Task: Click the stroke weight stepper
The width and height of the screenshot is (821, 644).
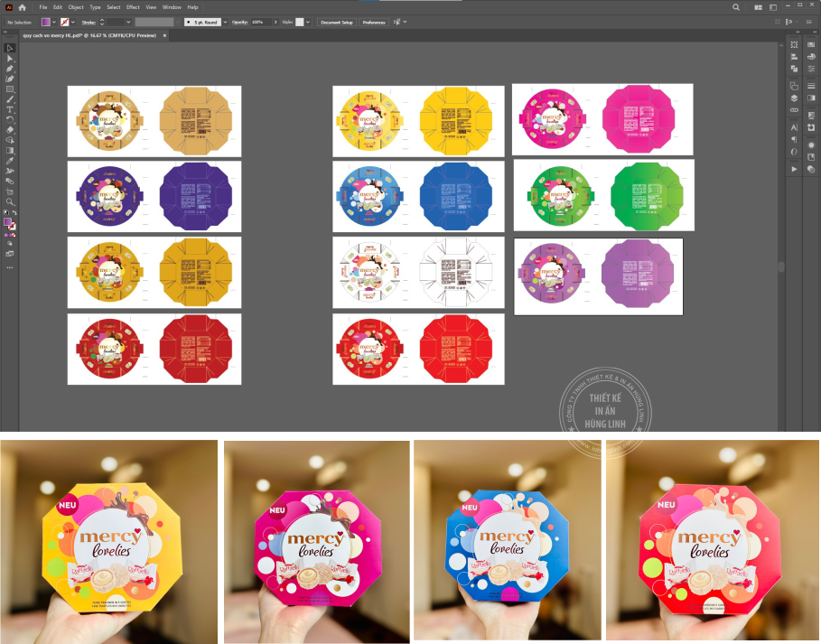Action: (101, 22)
